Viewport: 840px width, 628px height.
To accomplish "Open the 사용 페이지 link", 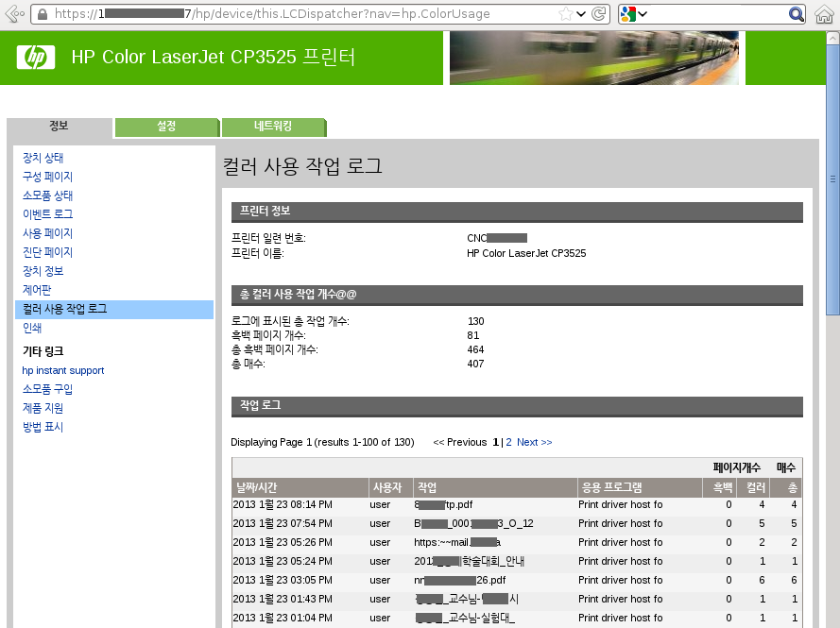I will pos(47,233).
